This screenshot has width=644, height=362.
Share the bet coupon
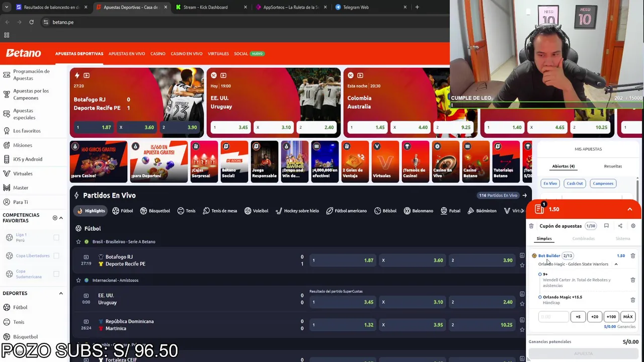point(620,226)
